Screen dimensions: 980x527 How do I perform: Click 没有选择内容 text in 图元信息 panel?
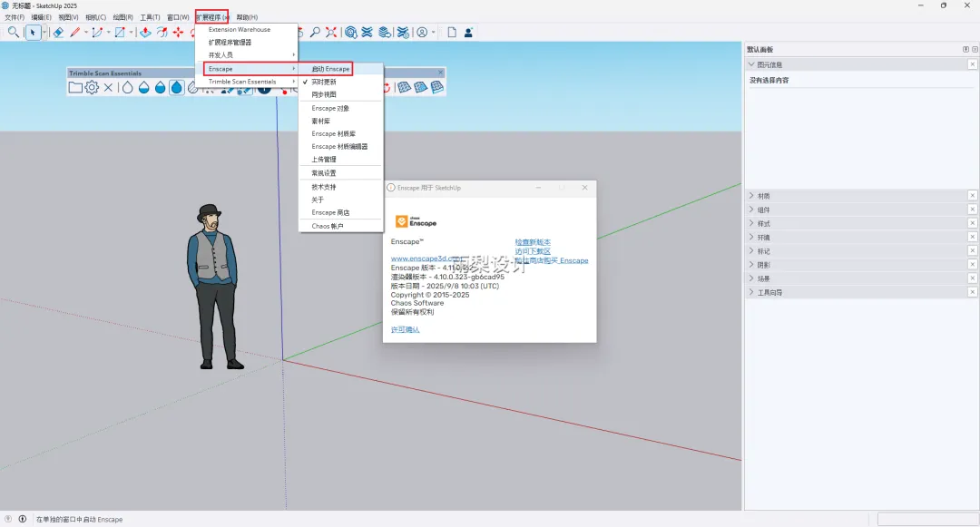pyautogui.click(x=769, y=81)
